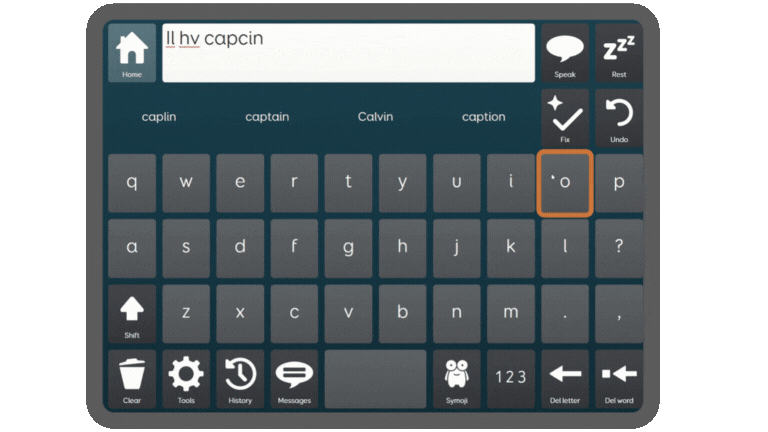Toggle the Shift key
This screenshot has width=768, height=432.
(x=132, y=314)
